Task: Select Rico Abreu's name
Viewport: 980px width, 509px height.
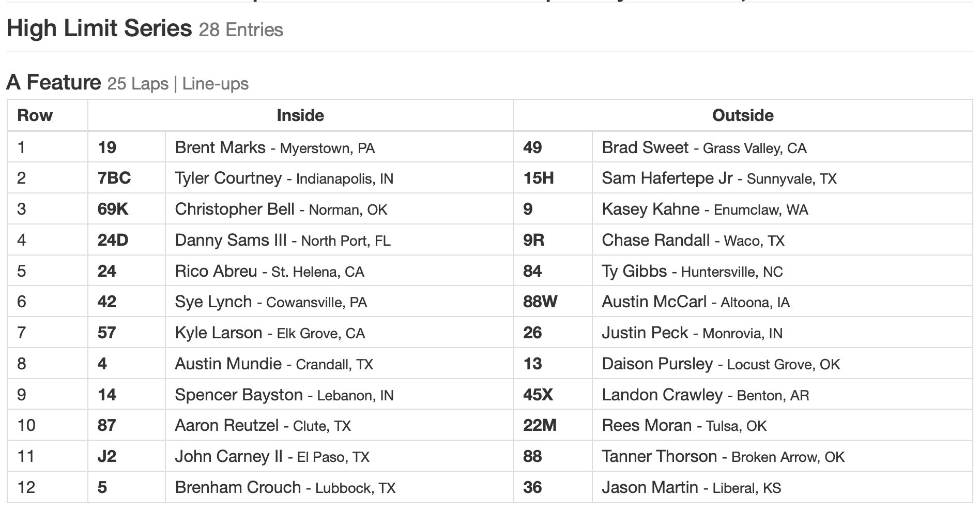Action: tap(216, 271)
